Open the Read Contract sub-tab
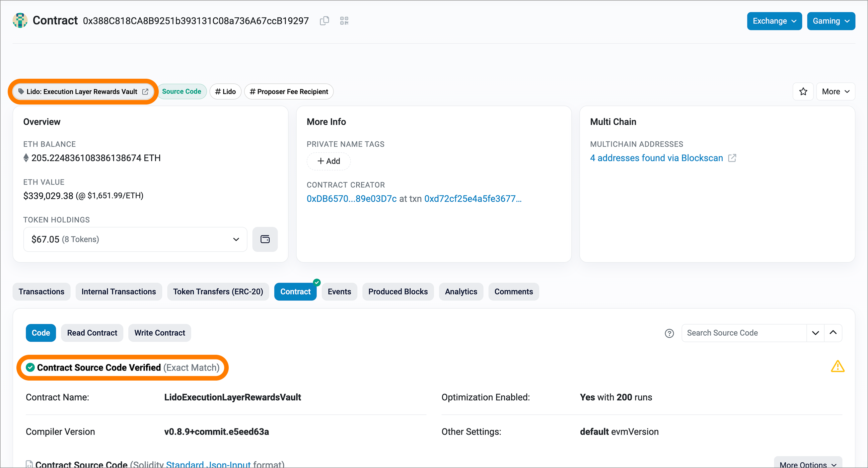868x468 pixels. (x=92, y=333)
